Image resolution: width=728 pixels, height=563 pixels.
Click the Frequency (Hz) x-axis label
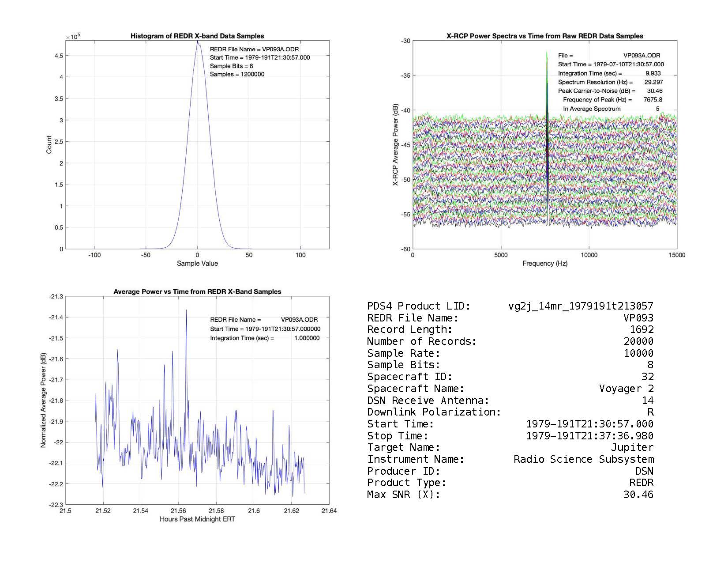[544, 264]
